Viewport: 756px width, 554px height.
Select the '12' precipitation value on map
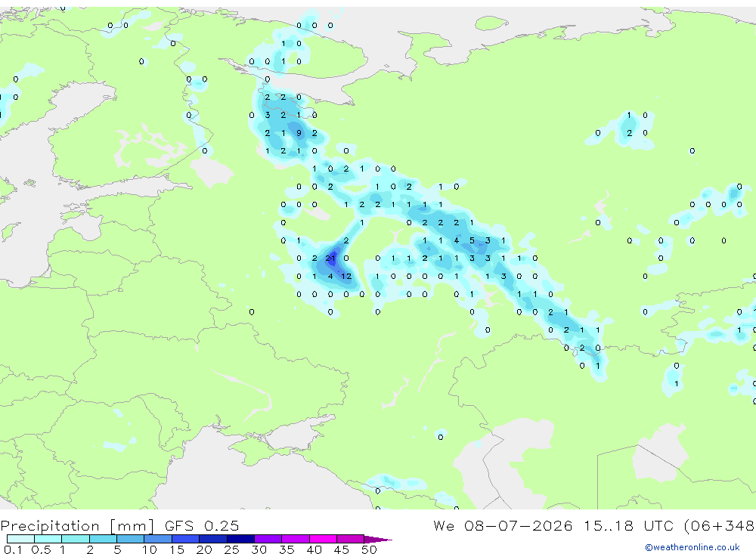coord(346,277)
